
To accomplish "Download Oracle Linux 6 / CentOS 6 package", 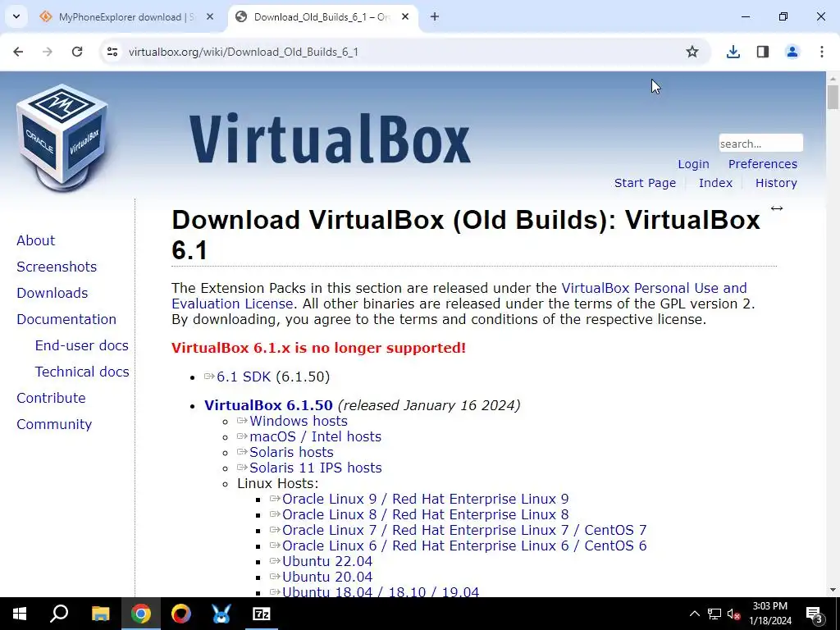I will [x=464, y=546].
